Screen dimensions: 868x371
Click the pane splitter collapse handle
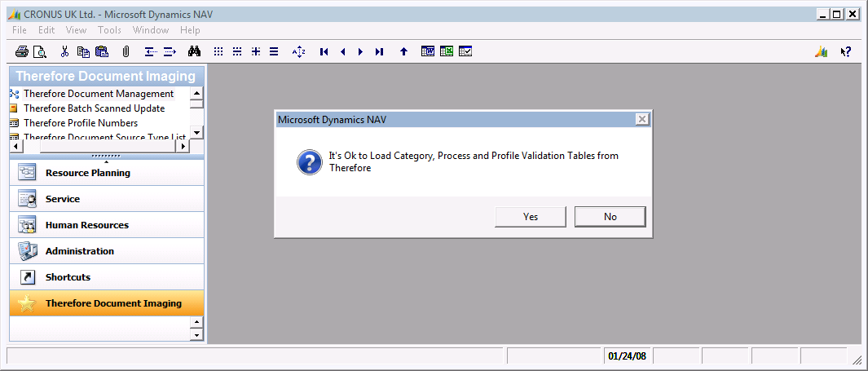tap(106, 158)
